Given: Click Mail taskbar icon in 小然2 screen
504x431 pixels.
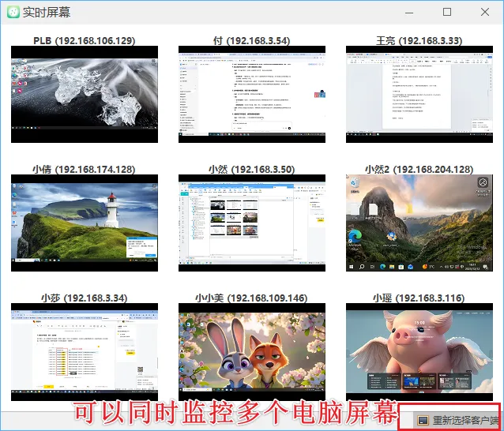Looking at the screenshot, I should point(411,267).
